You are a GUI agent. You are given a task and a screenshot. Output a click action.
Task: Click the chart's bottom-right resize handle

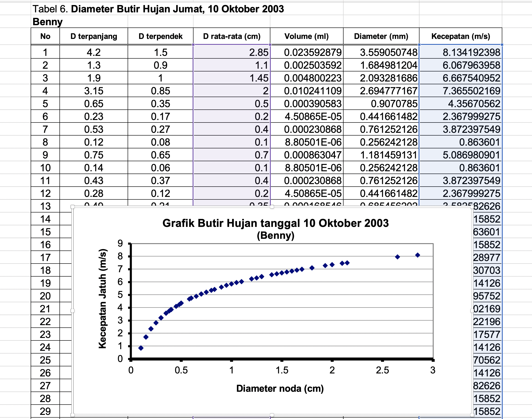(472, 415)
